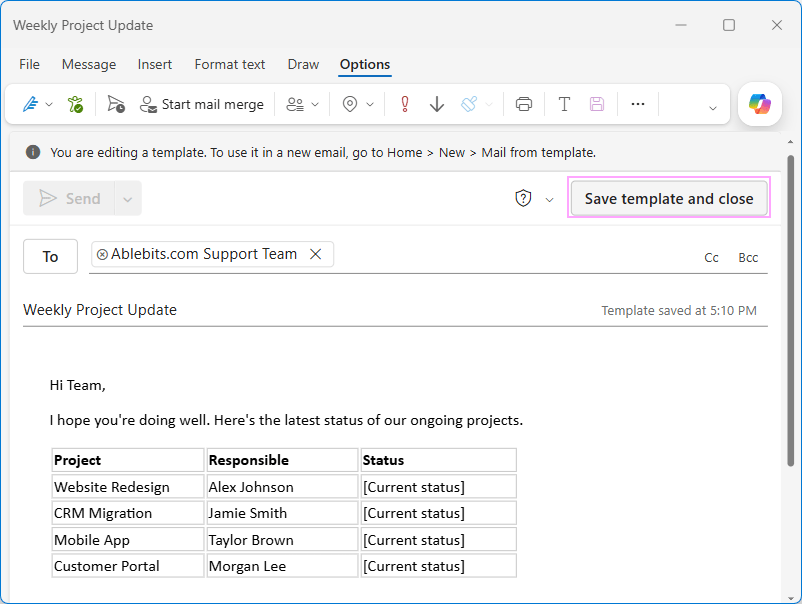Expand the Show fields dropdown arrow
This screenshot has height=604, width=802.
[315, 104]
